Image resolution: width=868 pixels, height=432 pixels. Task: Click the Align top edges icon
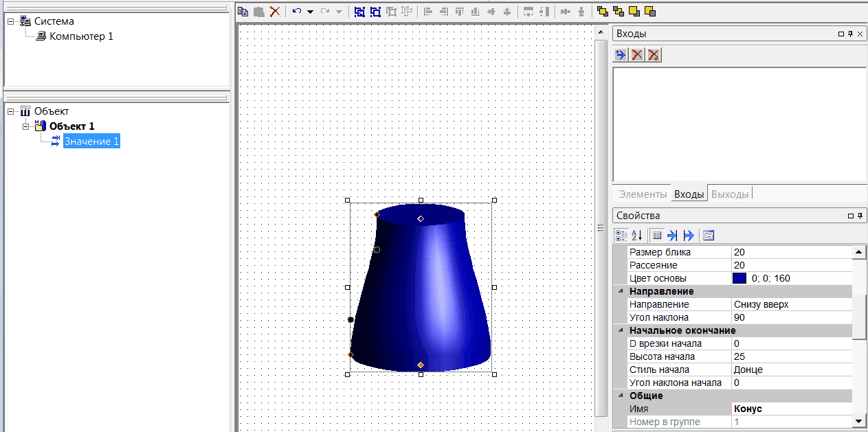click(x=459, y=11)
